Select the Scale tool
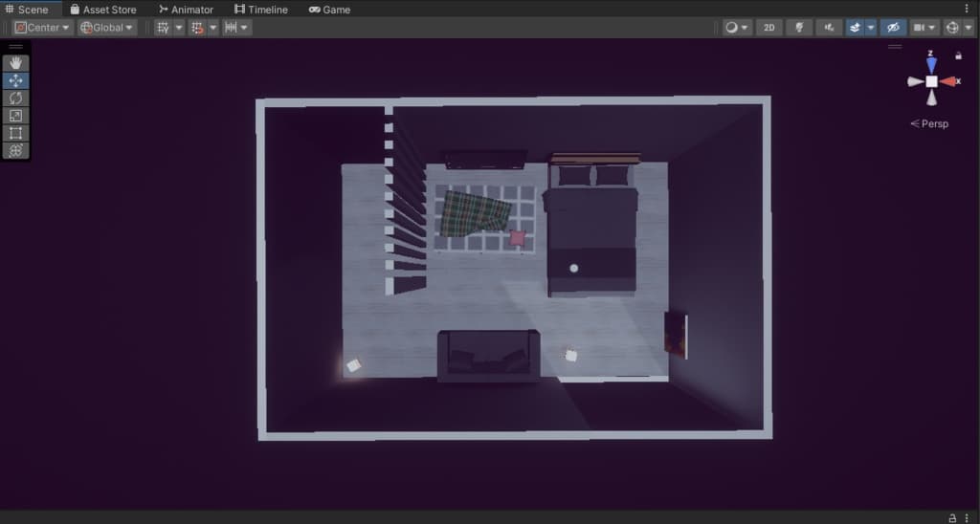Screen dimensions: 980x524 click(16, 116)
